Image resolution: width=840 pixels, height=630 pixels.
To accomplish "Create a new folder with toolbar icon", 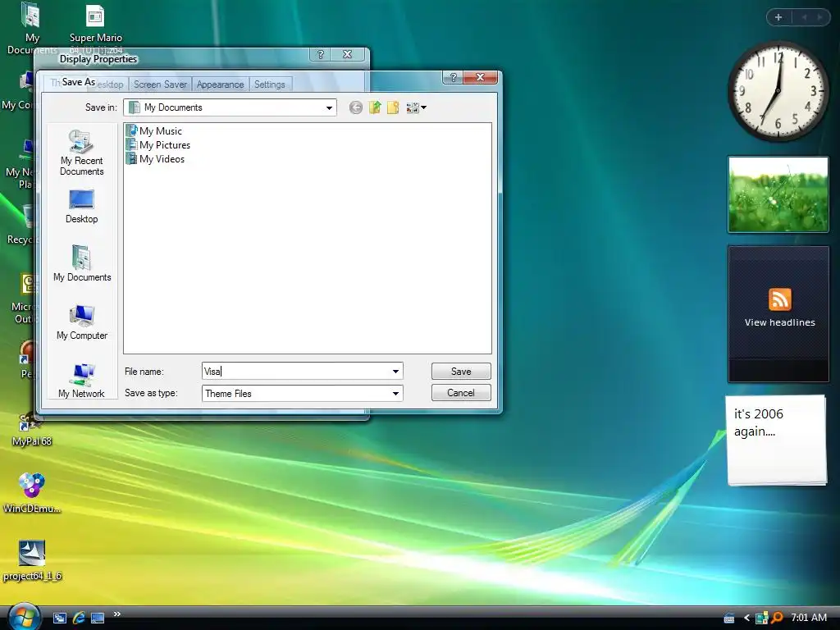I will (x=393, y=107).
